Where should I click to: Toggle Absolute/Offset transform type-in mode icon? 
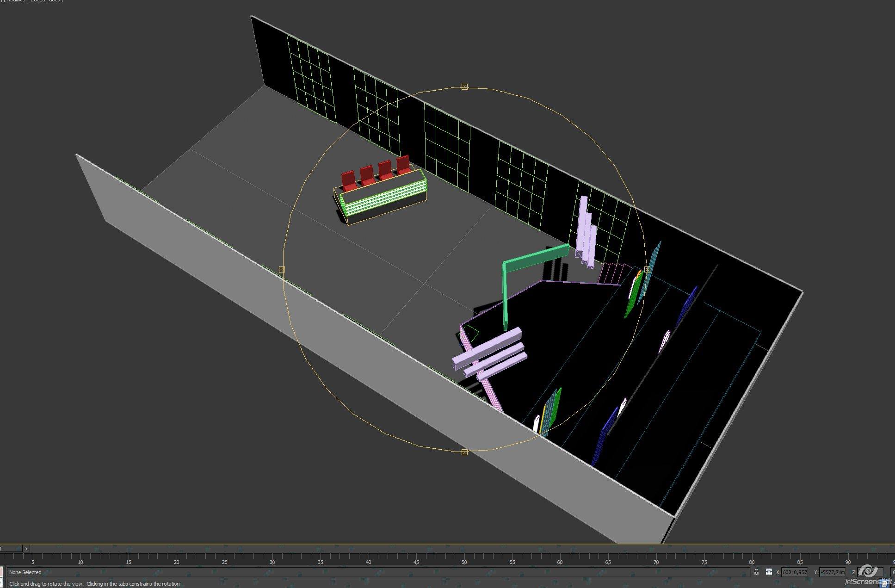pos(769,572)
